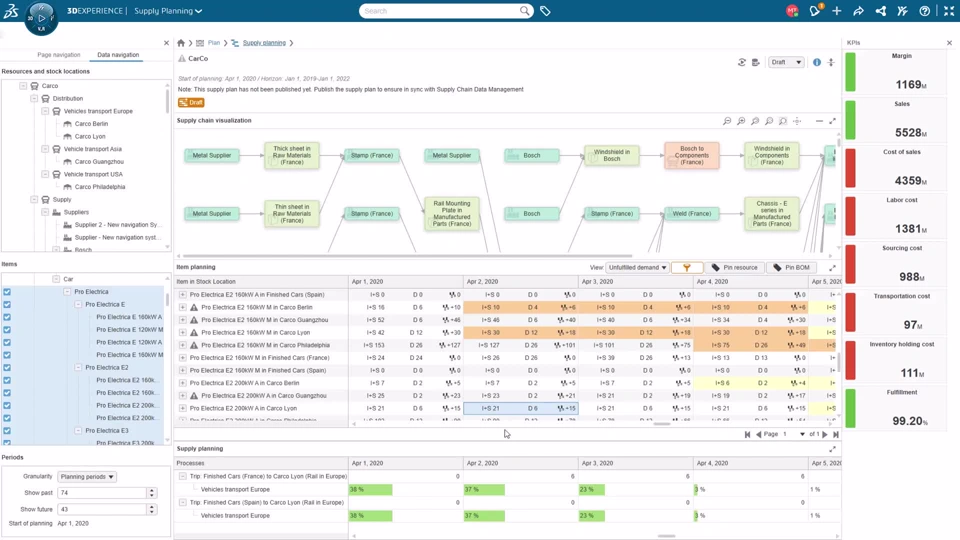The image size is (960, 540).
Task: Open the Supply planning breadcrumb link
Action: pos(264,43)
